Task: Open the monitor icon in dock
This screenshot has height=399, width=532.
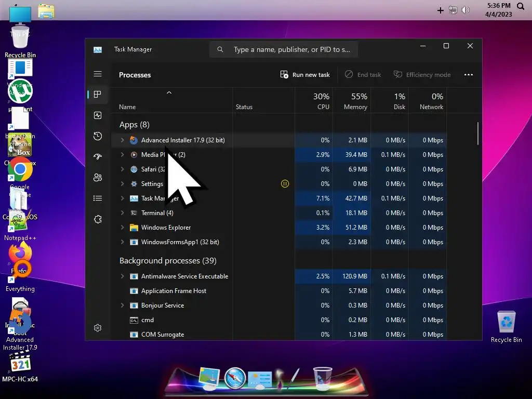Action: [209, 378]
